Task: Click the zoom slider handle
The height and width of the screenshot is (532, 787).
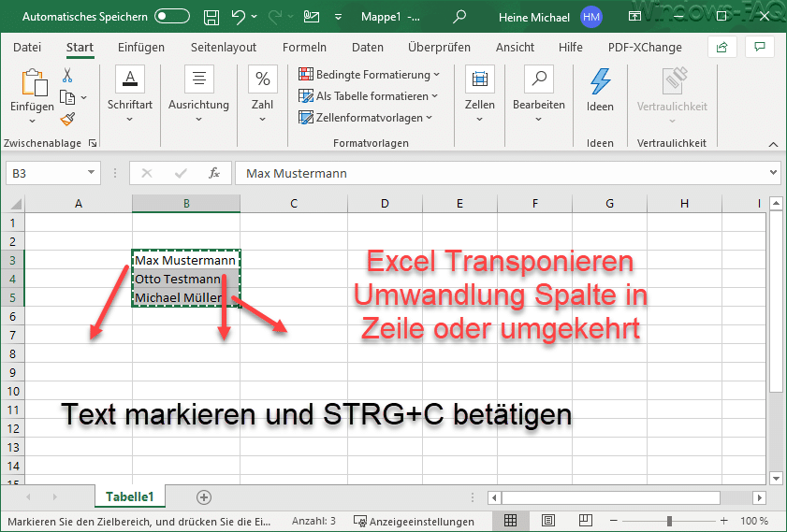Action: [669, 521]
